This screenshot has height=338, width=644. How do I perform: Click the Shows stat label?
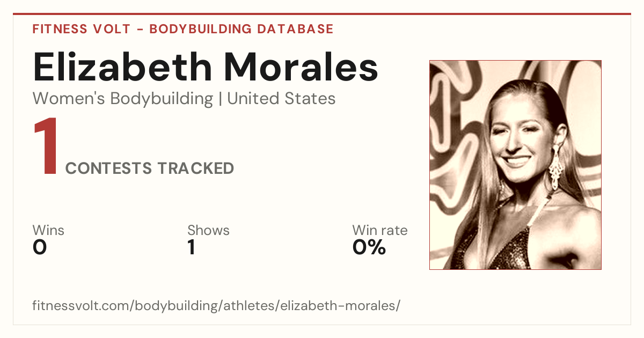[208, 231]
